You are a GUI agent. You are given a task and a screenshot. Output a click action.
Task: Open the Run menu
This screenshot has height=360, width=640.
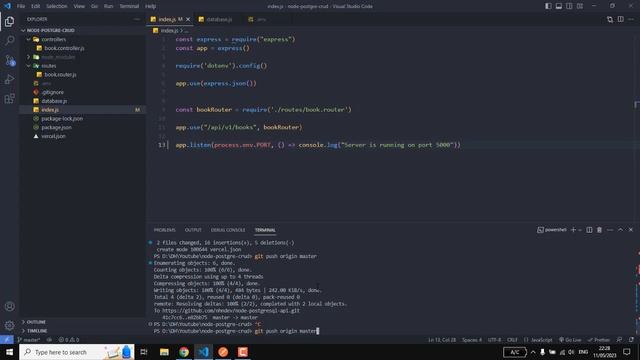[x=108, y=6]
